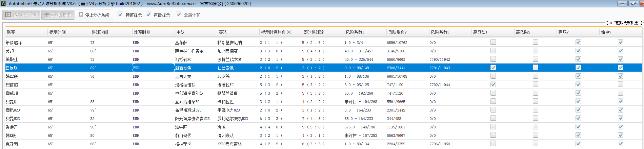Uncheck 高风险1 for the 日足联 row

click(x=493, y=68)
